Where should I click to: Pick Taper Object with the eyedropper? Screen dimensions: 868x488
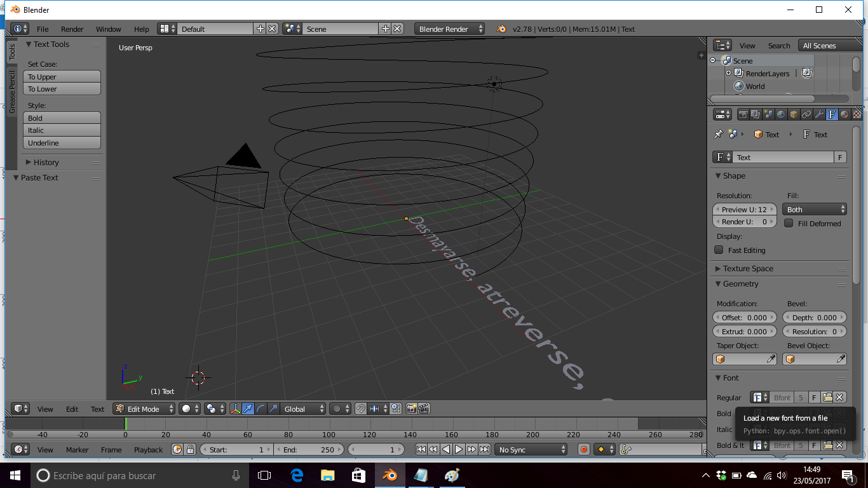point(771,359)
